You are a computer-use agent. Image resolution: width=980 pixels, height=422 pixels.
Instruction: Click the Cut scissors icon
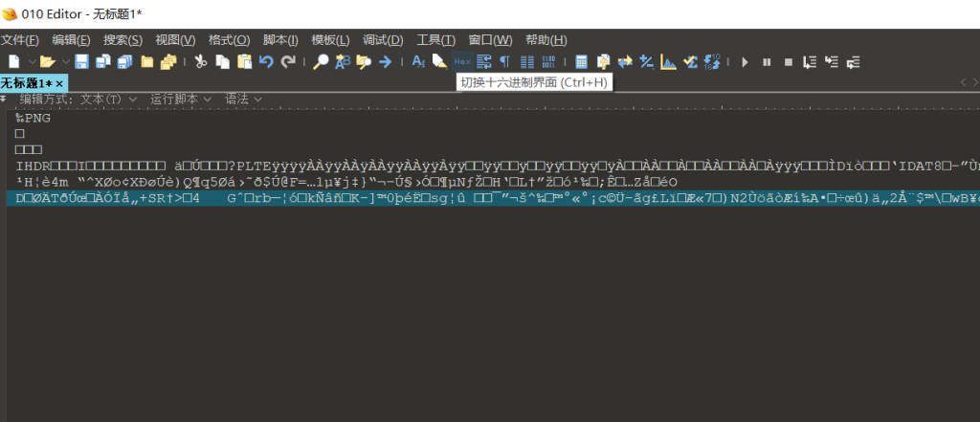tap(200, 61)
